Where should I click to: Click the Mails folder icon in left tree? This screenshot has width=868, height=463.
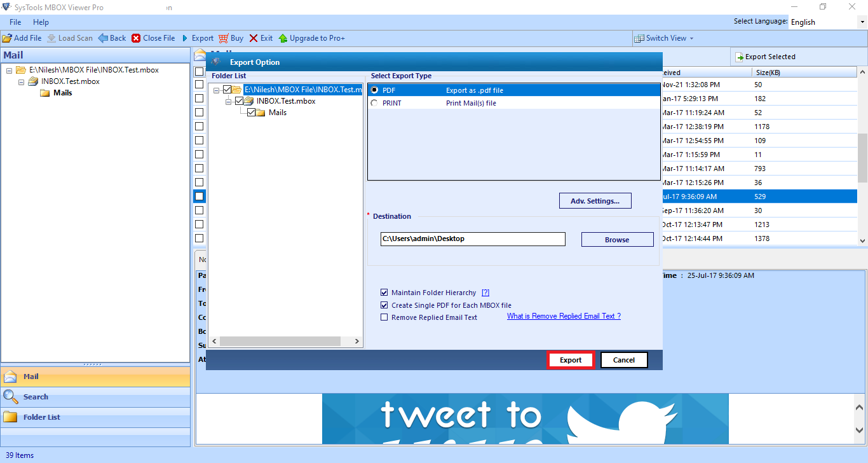45,93
